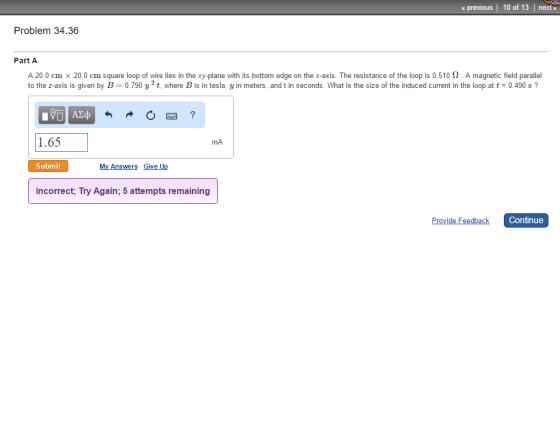Click inside the 1.65 answer field
The height and width of the screenshot is (426, 560).
point(61,142)
